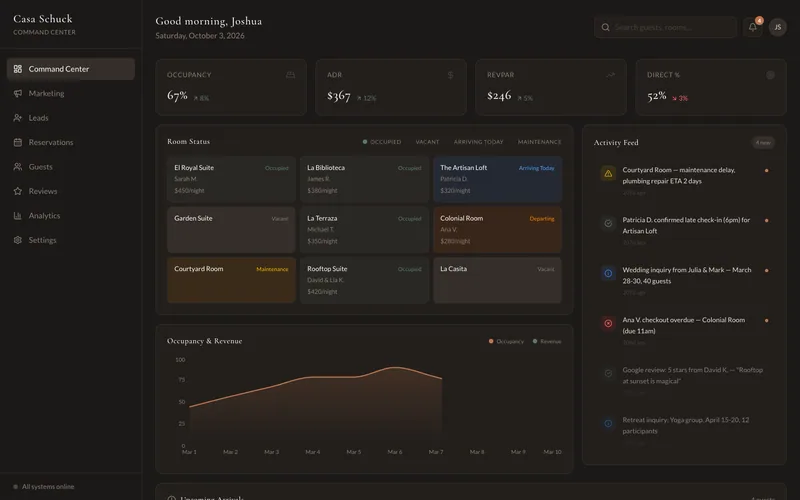Click the red icon for Ana V. checkout overdue
800x500 pixels.
point(608,323)
